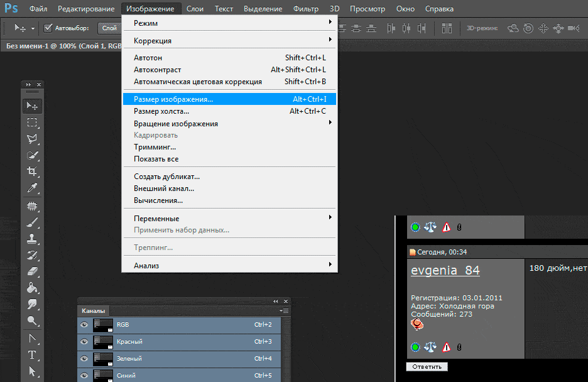Open the Вращение изображения submenu
Screen dimensions: 588x382
pos(229,124)
